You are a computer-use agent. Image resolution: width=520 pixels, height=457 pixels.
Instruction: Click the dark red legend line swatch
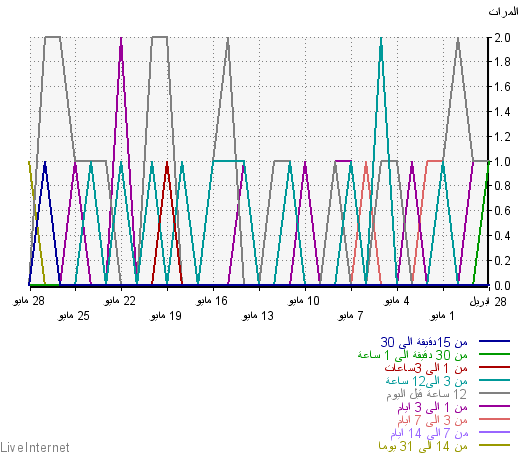[494, 367]
